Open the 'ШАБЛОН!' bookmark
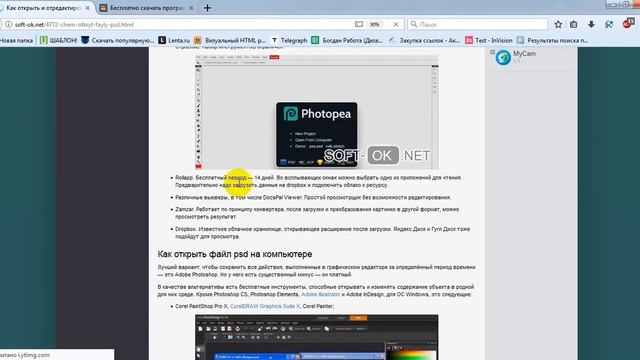This screenshot has width=640, height=360. (x=58, y=40)
